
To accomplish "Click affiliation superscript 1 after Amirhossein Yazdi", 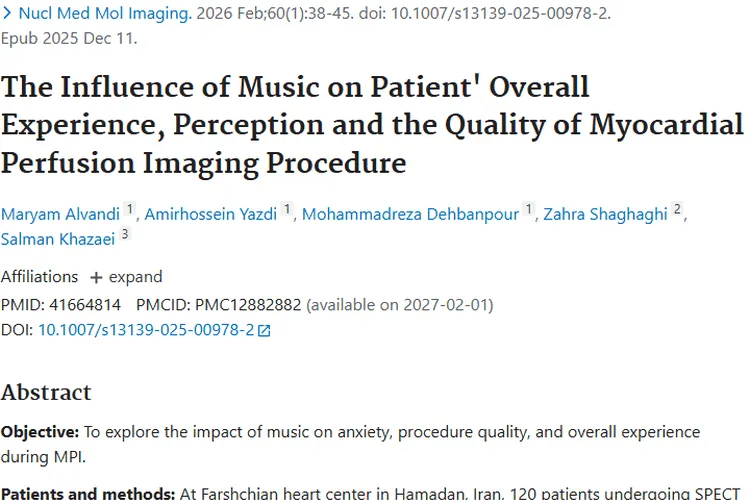I will click(x=287, y=210).
